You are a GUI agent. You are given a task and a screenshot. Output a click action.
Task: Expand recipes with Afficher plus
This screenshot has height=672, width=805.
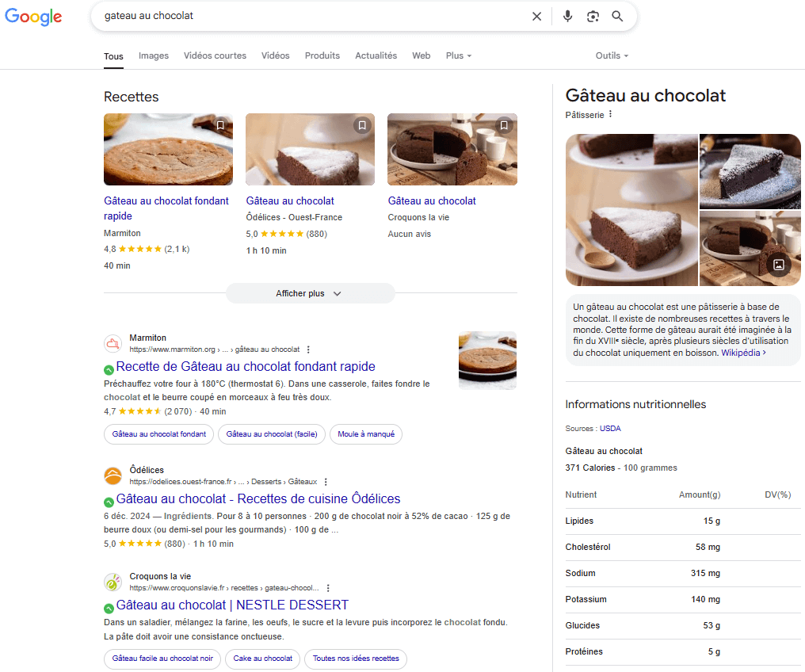click(x=310, y=293)
